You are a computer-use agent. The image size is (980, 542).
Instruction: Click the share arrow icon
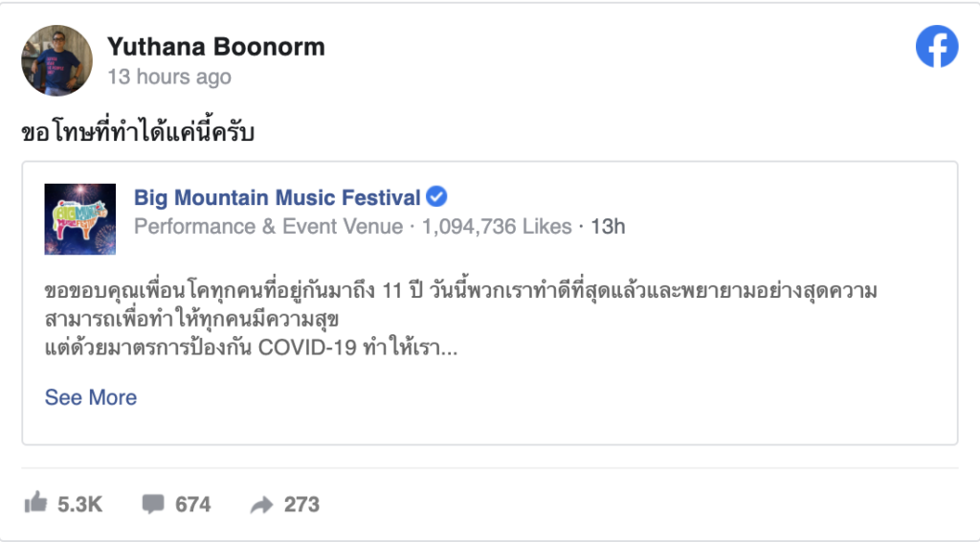pos(261,505)
